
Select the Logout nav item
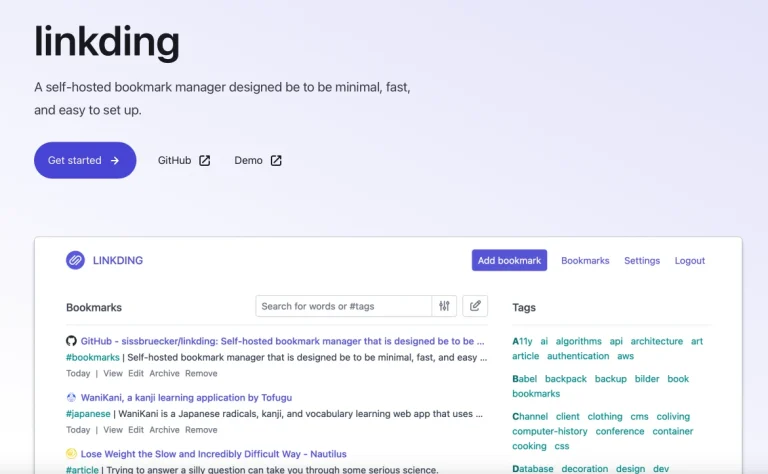(x=690, y=261)
